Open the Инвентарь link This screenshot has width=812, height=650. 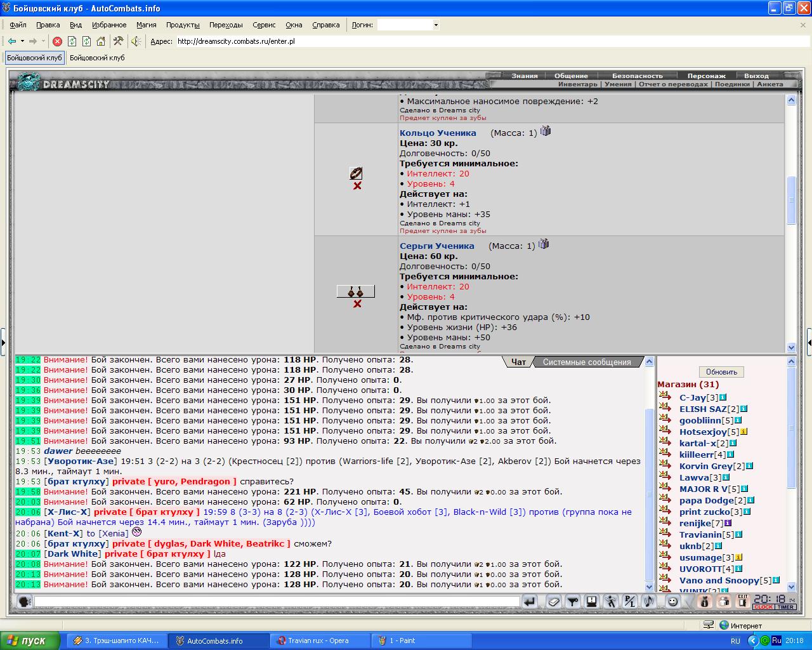pos(578,84)
